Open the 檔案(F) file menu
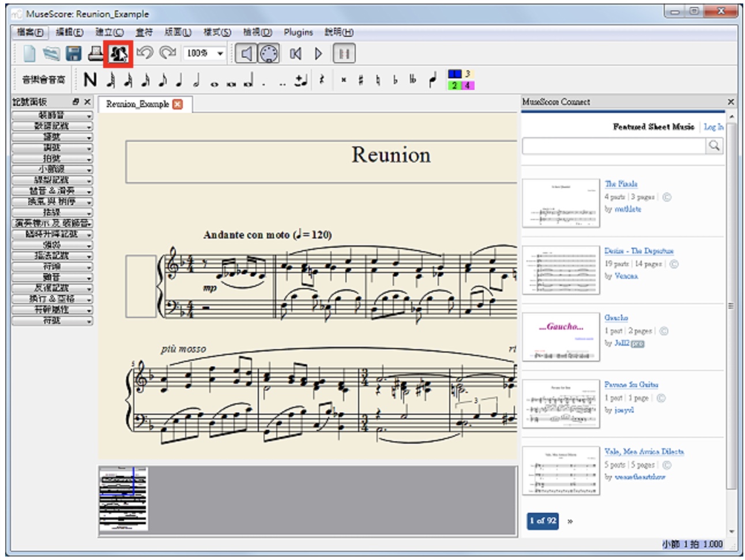This screenshot has width=745, height=560. pyautogui.click(x=30, y=32)
